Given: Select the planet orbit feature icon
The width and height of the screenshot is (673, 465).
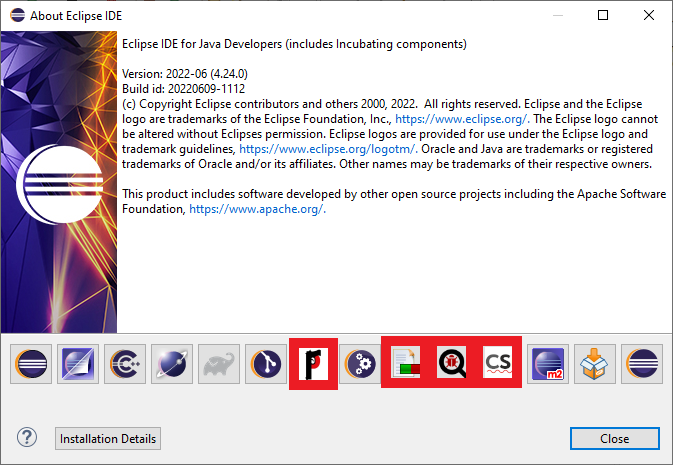Looking at the screenshot, I should (x=172, y=364).
